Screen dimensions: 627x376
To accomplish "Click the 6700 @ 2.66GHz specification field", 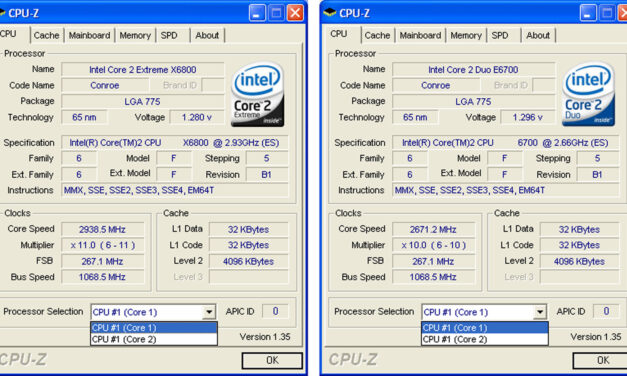I will 505,143.
